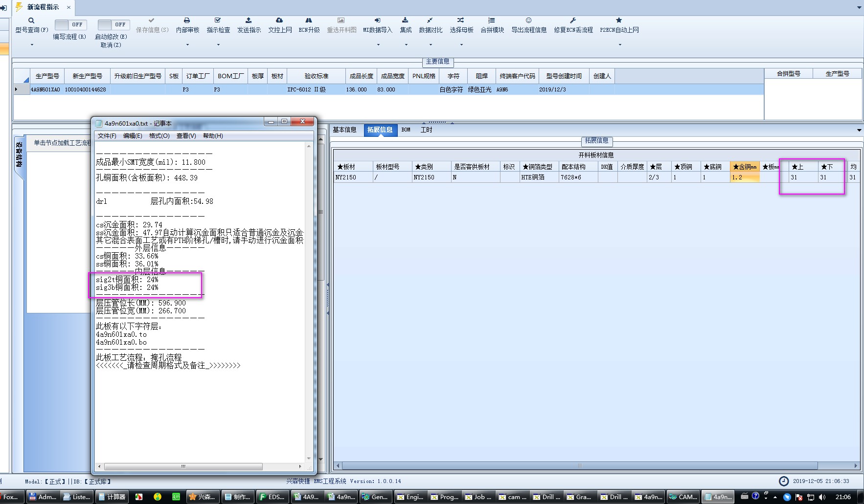Open Notepad 查看(V) menu

(x=186, y=136)
